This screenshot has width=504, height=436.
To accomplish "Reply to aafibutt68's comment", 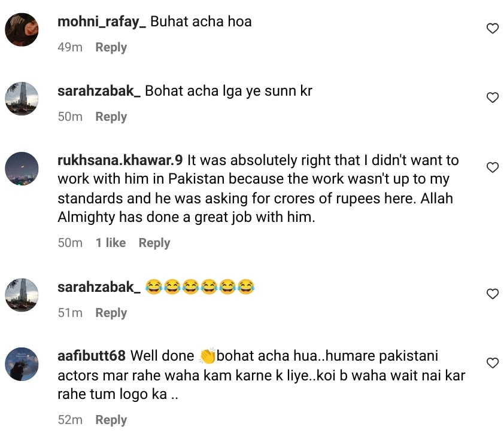I will coord(111,420).
